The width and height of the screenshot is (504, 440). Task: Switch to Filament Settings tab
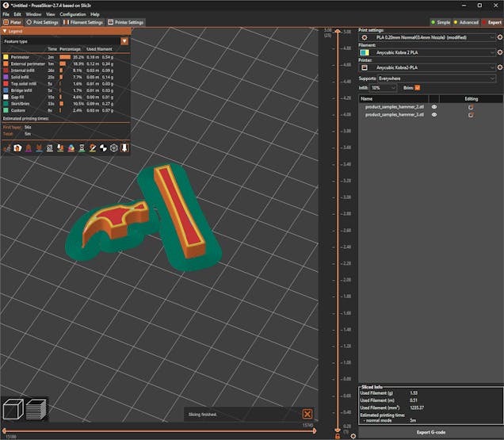pyautogui.click(x=83, y=22)
